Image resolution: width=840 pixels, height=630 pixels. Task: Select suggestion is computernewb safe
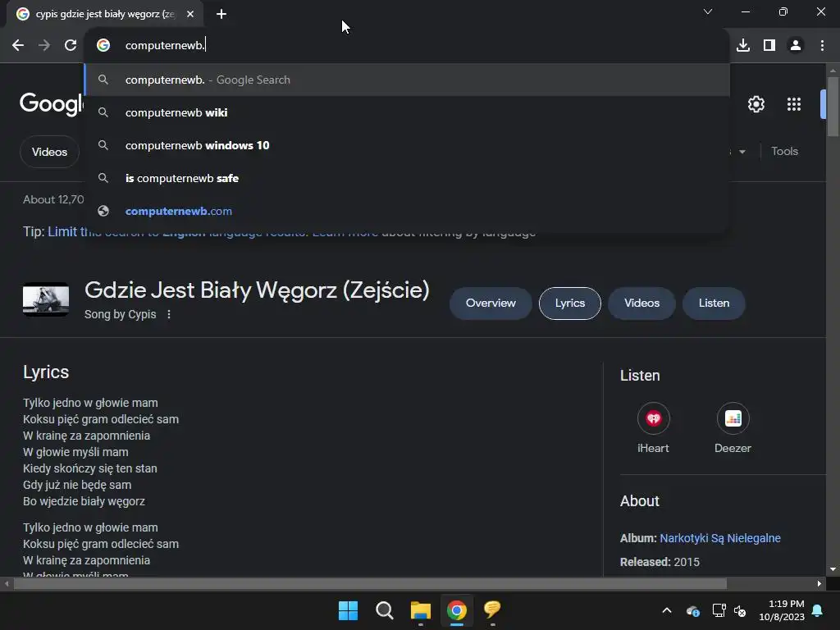(x=407, y=178)
